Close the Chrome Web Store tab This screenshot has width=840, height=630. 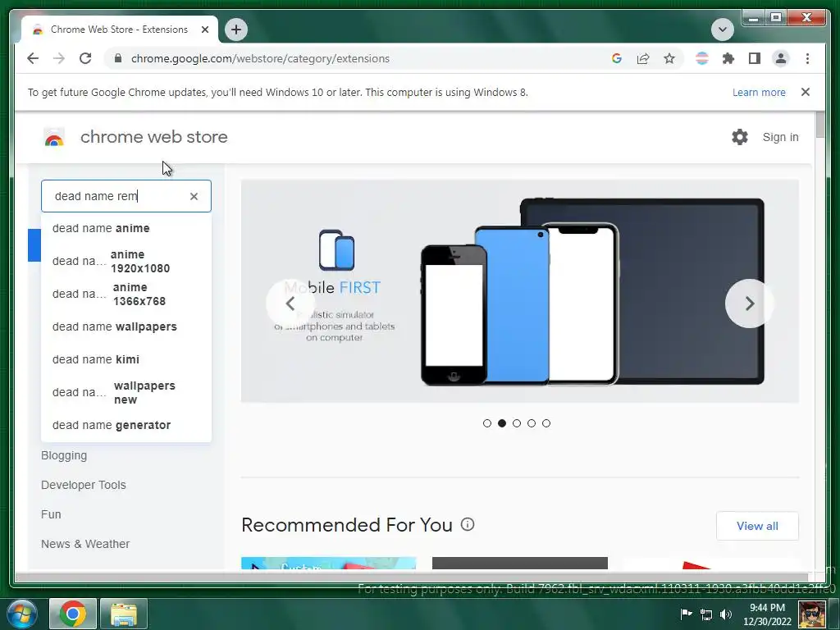(x=204, y=30)
